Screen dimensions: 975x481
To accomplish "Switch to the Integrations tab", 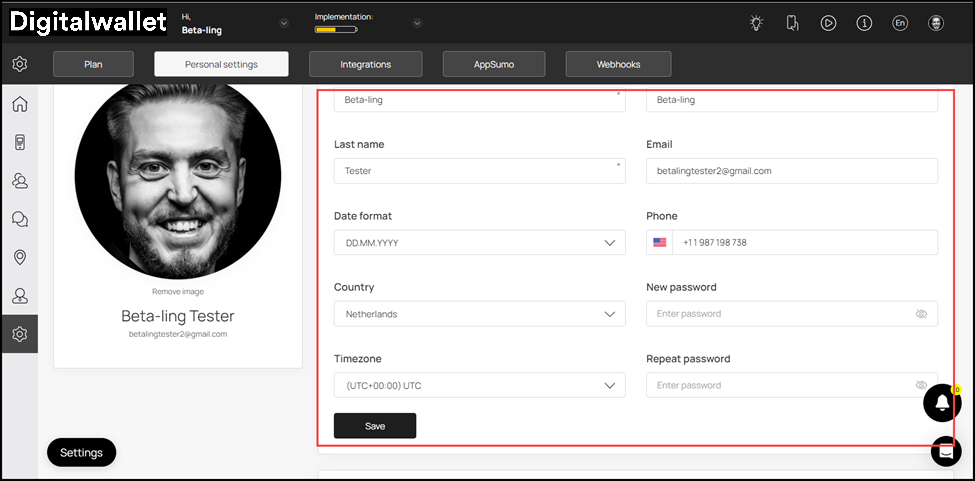I will coord(365,64).
